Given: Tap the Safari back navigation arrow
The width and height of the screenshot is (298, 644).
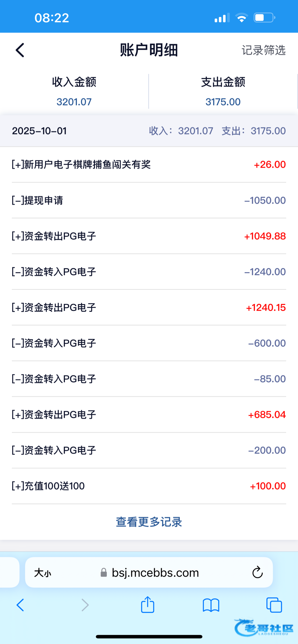Looking at the screenshot, I should pyautogui.click(x=20, y=605).
